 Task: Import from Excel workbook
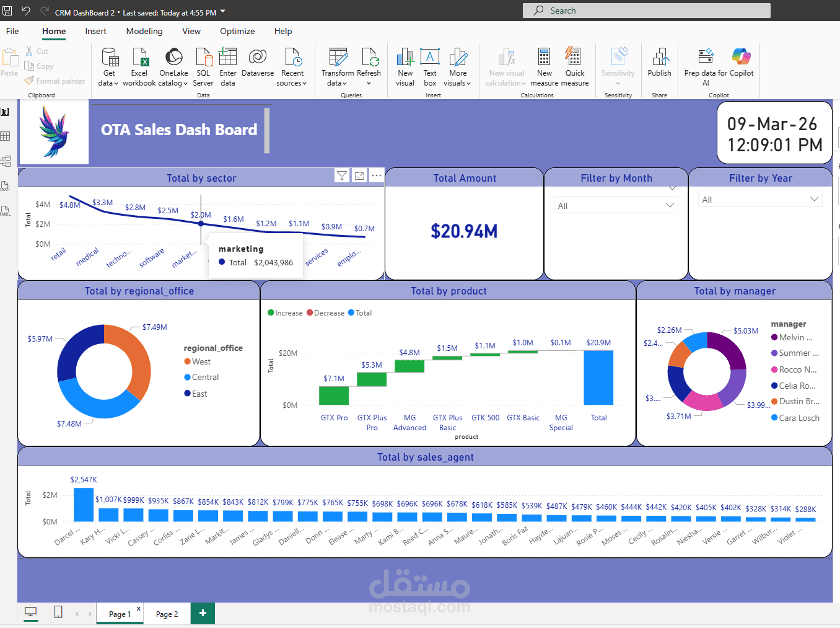tap(139, 67)
